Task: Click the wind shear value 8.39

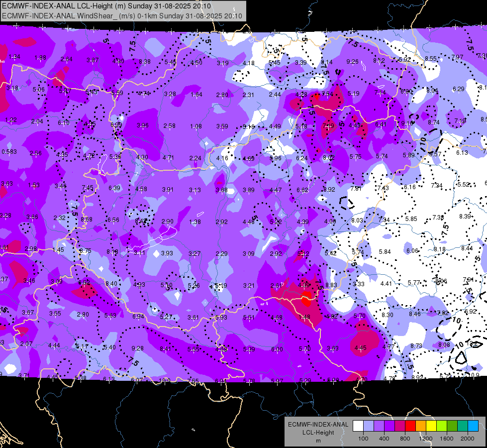Action: 465,216
